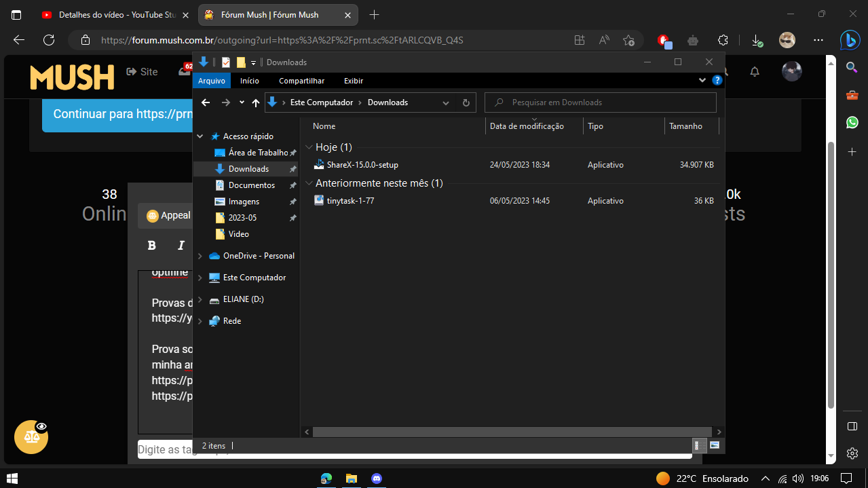This screenshot has width=868, height=488.
Task: Select the 2023-05 folder in navigation pane
Action: pos(242,218)
